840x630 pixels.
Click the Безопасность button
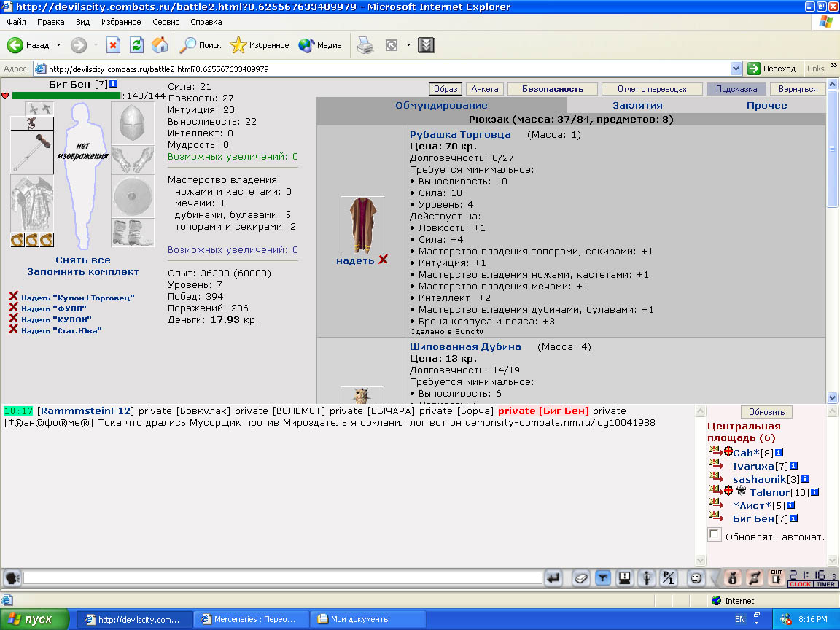point(553,89)
